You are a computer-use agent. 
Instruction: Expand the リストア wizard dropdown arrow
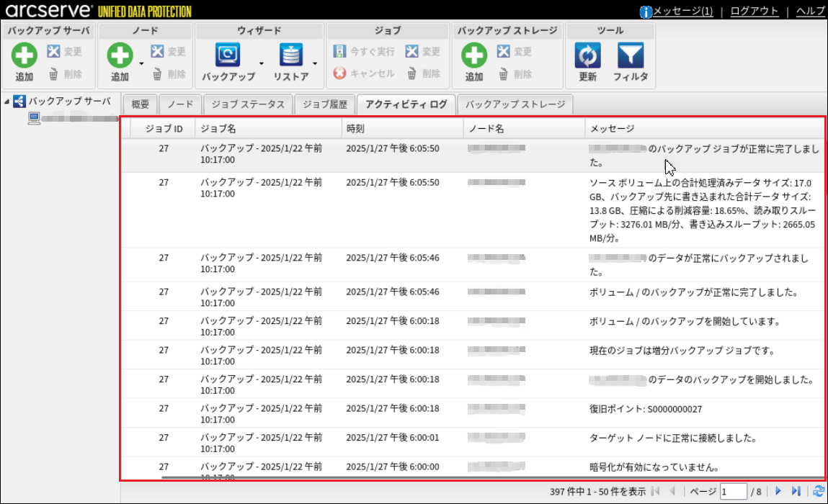tap(315, 63)
